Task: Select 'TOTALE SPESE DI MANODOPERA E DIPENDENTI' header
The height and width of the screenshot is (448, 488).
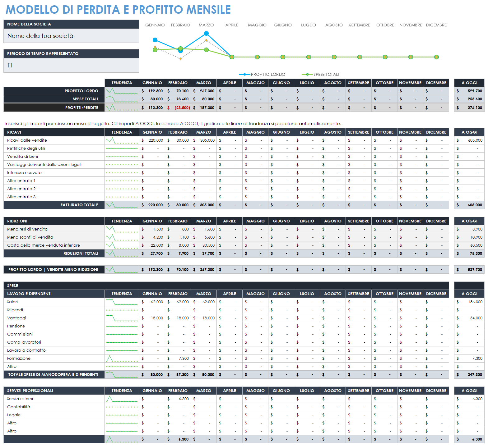Action: 54,375
